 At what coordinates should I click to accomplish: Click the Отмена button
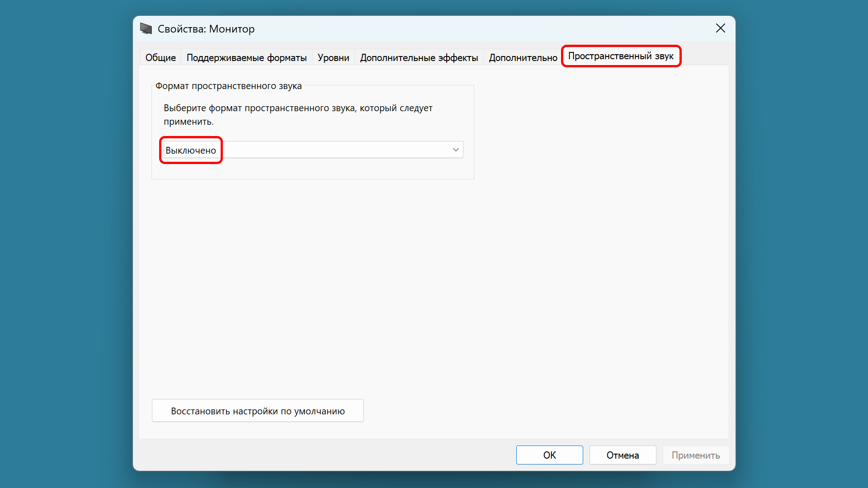(x=623, y=455)
